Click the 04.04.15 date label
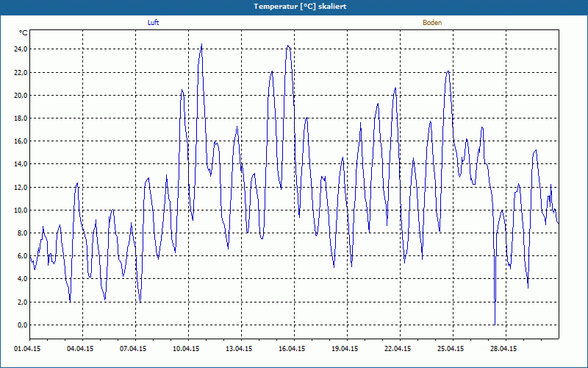Screen dimensions: 588x368 (80, 349)
